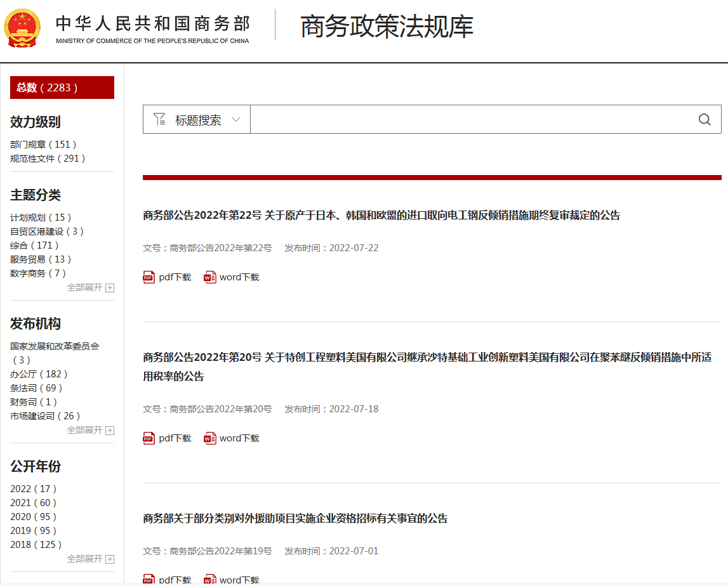The height and width of the screenshot is (586, 728).
Task: Click PDF icon for 2022年第20号 announcement
Action: (x=149, y=438)
